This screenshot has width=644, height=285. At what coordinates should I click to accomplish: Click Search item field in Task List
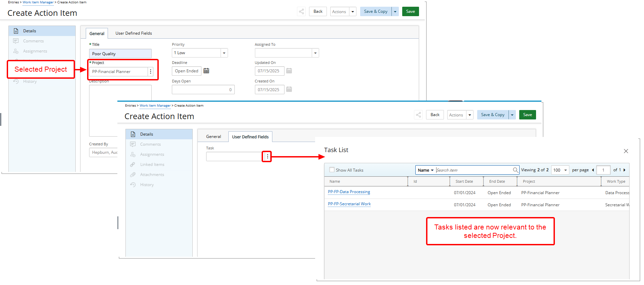pos(474,170)
